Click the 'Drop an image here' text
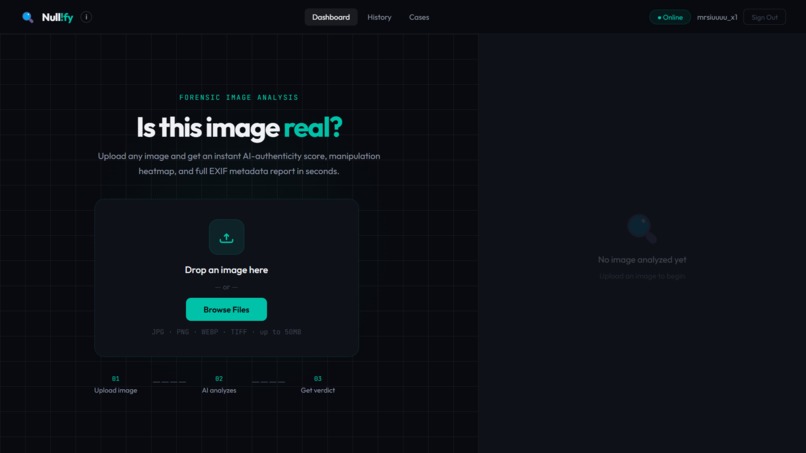Viewport: 806px width, 453px height. (226, 270)
